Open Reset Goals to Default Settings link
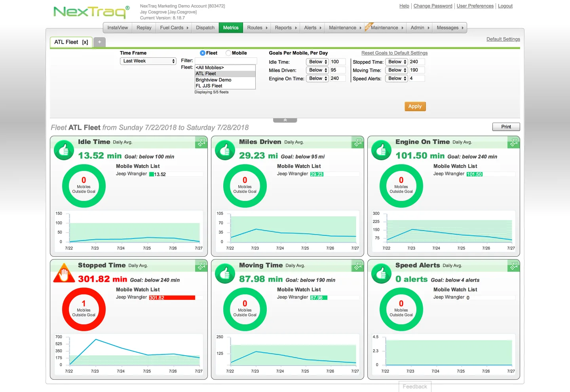Screen dimensions: 570x392 394,53
